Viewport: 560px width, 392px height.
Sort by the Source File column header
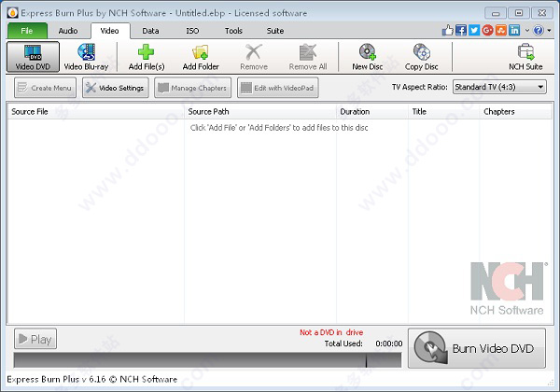[x=96, y=111]
